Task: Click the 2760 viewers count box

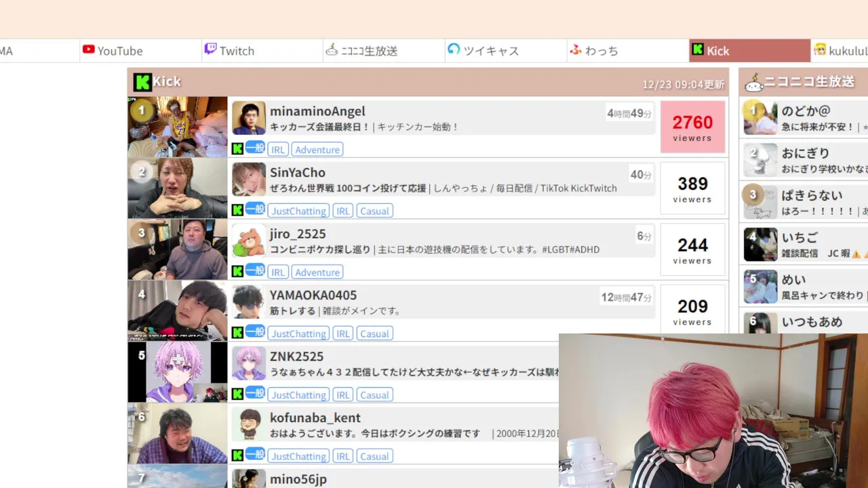Action: coord(692,127)
